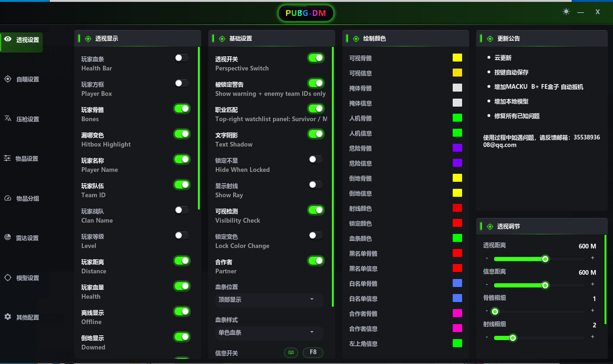613x364 pixels.
Task: Click the 透视显示 panel green scrollbar
Action: tap(199, 128)
